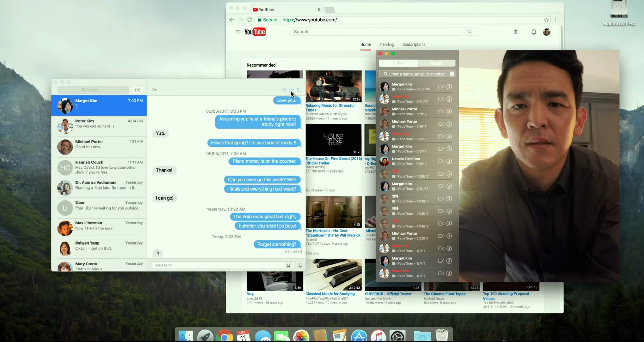Show info for Margot Kim 5/5/17 call

pos(449,149)
